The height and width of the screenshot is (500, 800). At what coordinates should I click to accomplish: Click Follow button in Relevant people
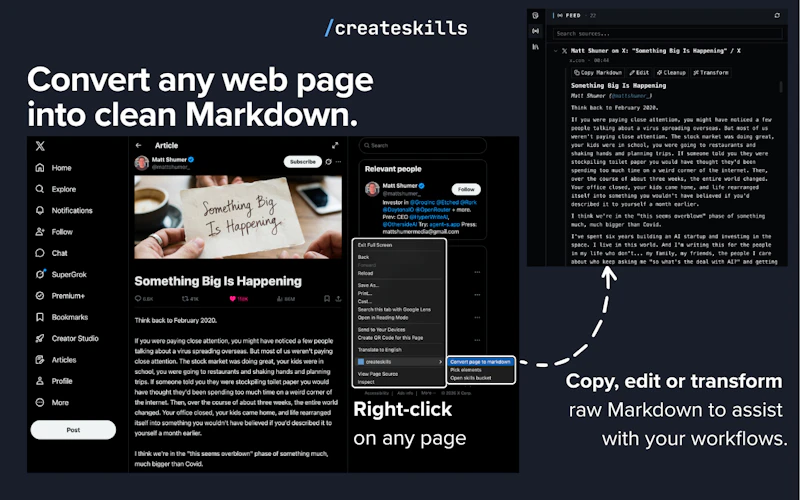click(x=466, y=189)
